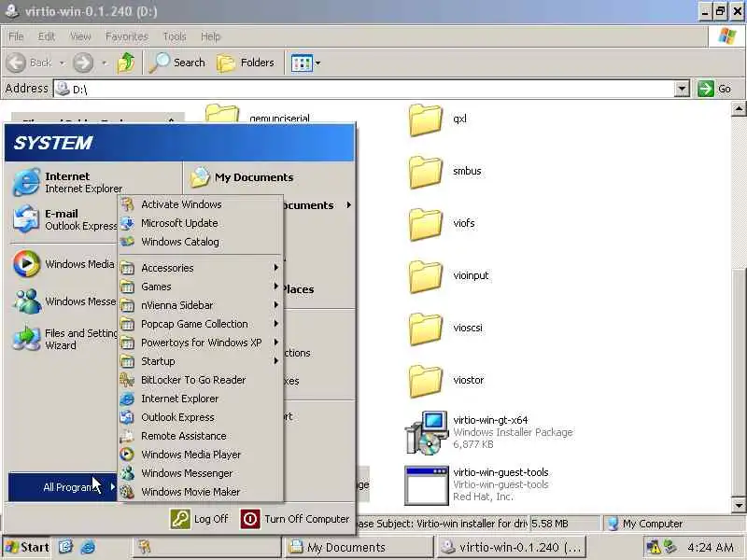747x560 pixels.
Task: Click the All Programs button
Action: (x=63, y=486)
